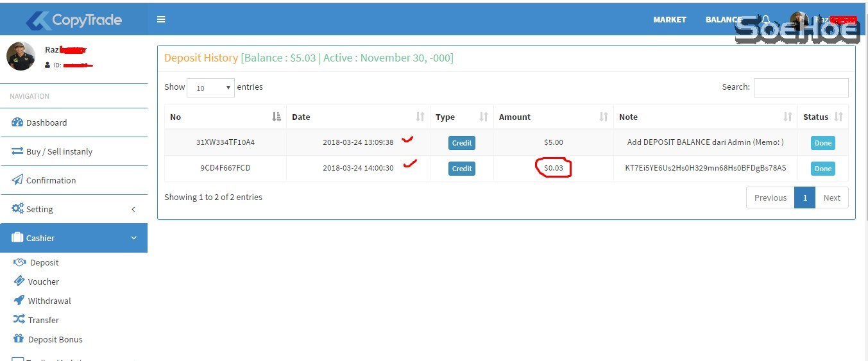Click the Previous pagination button
This screenshot has height=361, width=868.
pos(770,197)
